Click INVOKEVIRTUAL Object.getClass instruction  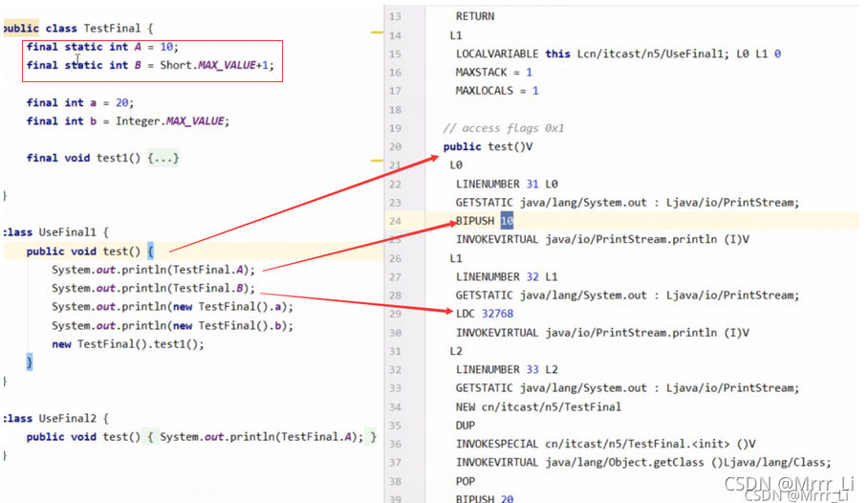pos(643,463)
